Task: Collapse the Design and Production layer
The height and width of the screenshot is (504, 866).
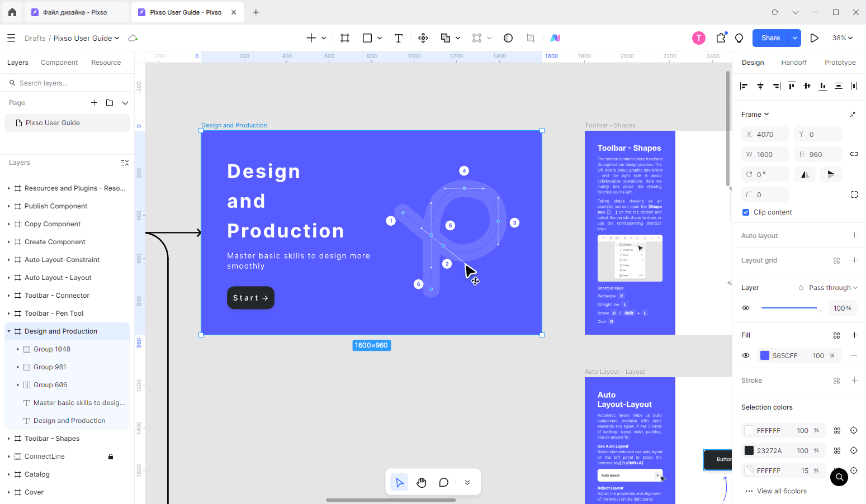Action: coord(9,331)
